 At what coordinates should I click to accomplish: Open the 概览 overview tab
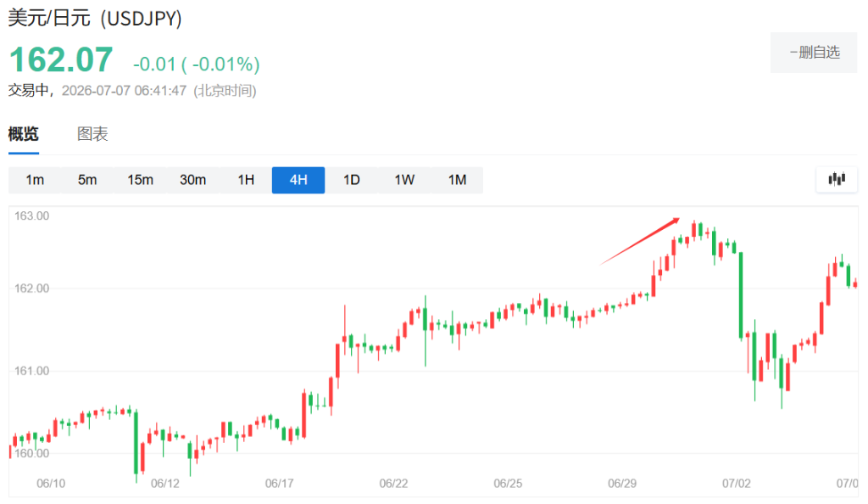click(23, 134)
